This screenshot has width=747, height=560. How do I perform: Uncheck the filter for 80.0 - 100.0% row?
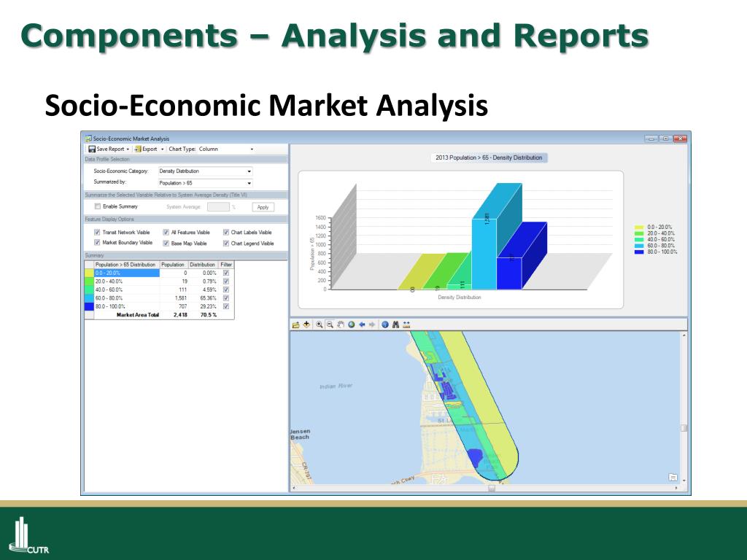(x=226, y=306)
